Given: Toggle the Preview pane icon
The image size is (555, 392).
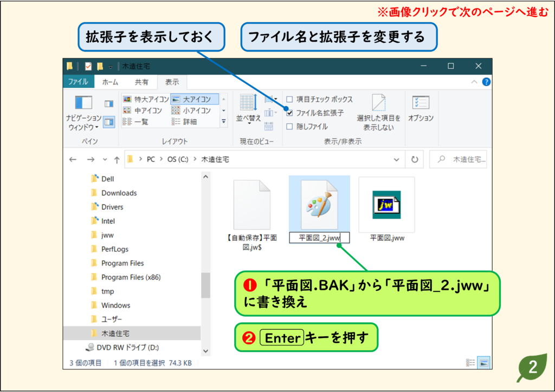Looking at the screenshot, I should (x=108, y=103).
